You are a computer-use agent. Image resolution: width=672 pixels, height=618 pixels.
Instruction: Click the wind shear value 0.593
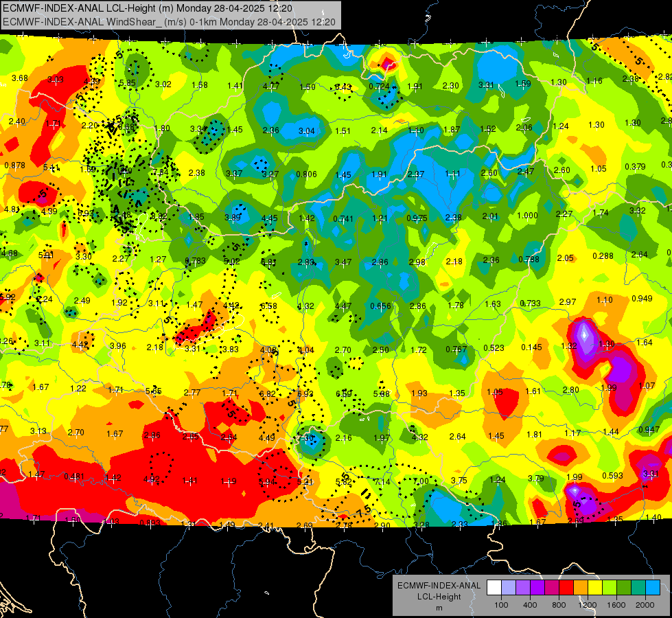pyautogui.click(x=612, y=475)
